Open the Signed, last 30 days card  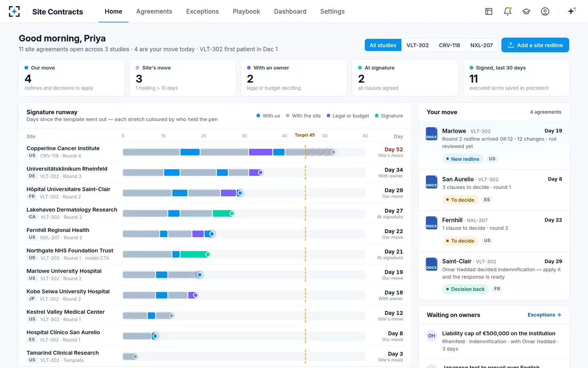(x=517, y=78)
